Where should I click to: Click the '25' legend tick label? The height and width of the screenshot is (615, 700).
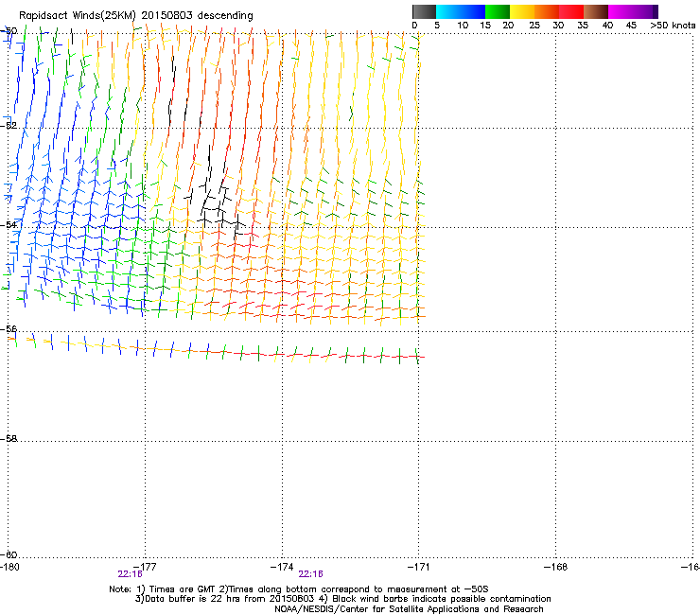point(534,25)
